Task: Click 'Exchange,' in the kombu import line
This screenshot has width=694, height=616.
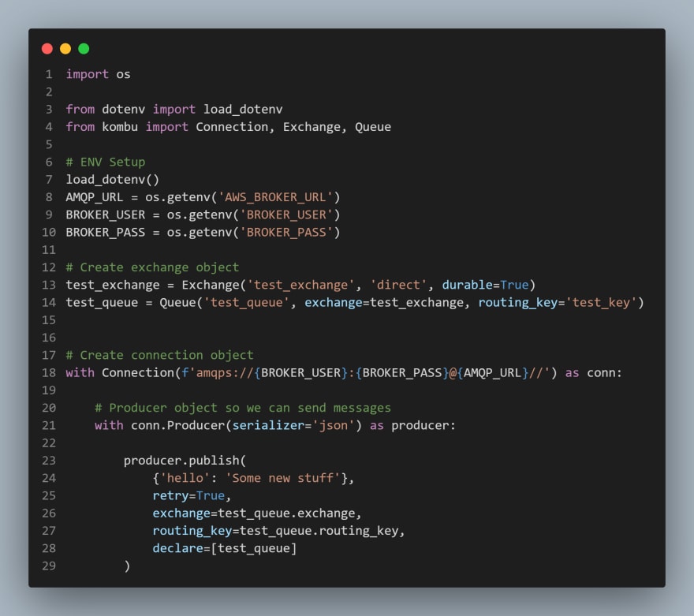Action: 315,127
